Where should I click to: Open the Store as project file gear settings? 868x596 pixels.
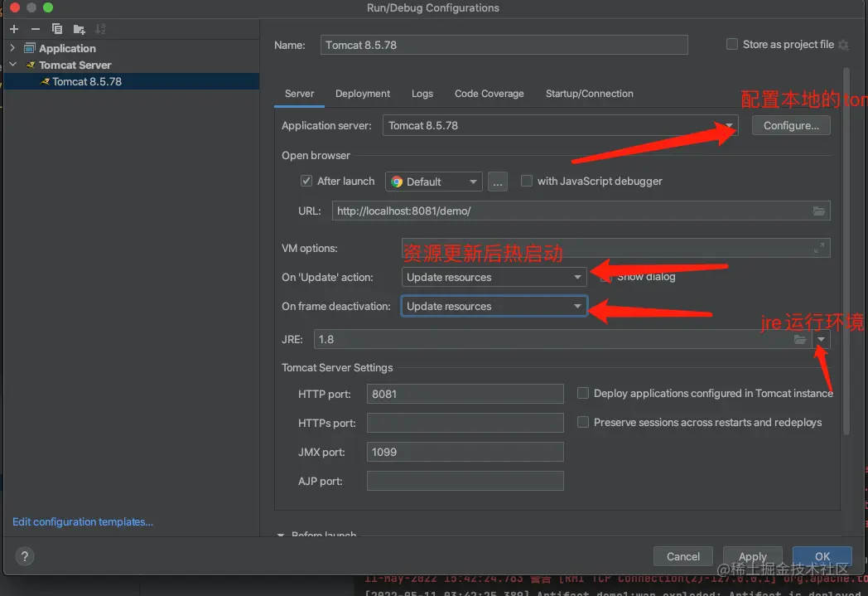point(843,44)
